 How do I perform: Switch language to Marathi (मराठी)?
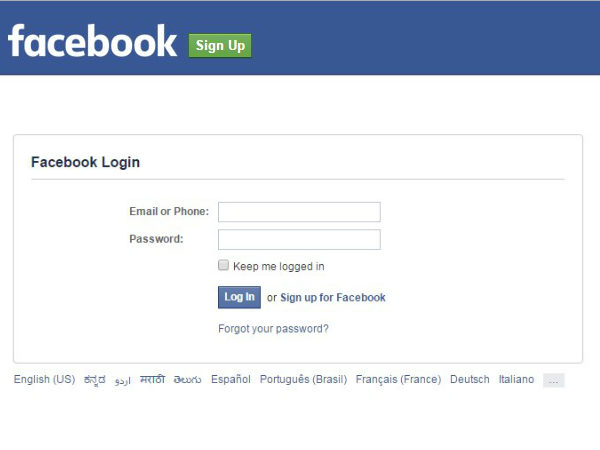pyautogui.click(x=152, y=379)
